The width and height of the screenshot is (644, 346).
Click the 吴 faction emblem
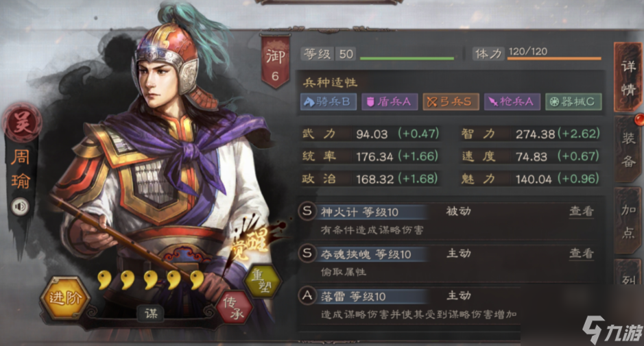pos(21,123)
